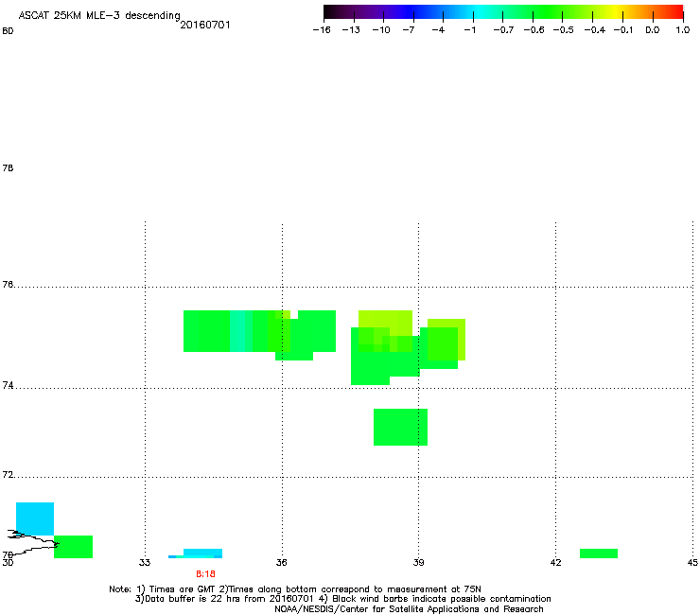Click the latitude axis label "72"

[8, 474]
